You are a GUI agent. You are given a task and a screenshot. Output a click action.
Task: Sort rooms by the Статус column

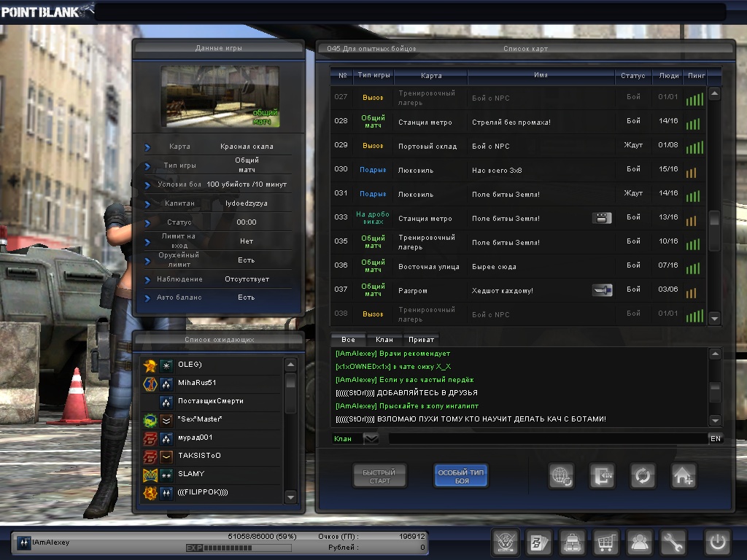pos(632,76)
